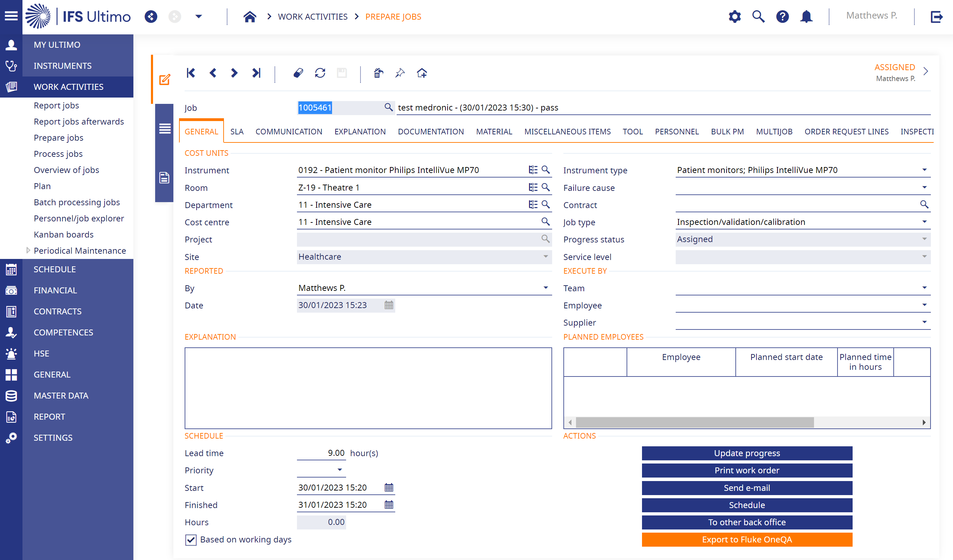Expand the ASSIGNED status chevron
953x560 pixels.
926,72
